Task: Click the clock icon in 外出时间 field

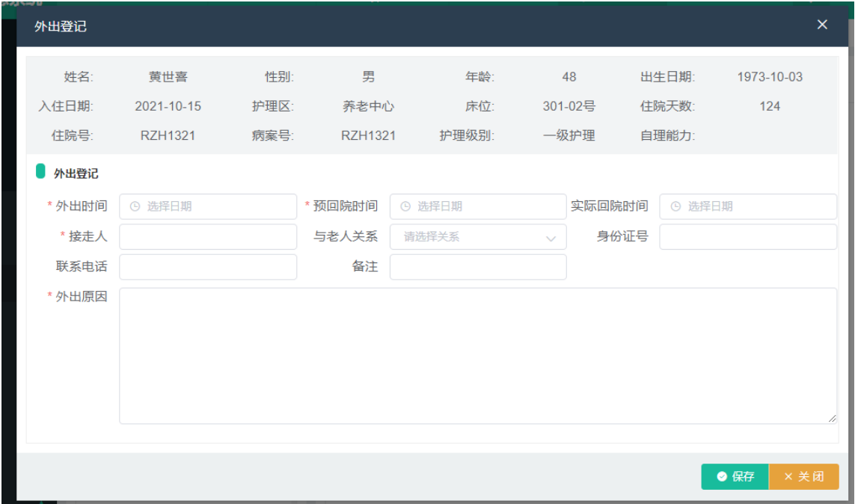Action: pyautogui.click(x=135, y=206)
